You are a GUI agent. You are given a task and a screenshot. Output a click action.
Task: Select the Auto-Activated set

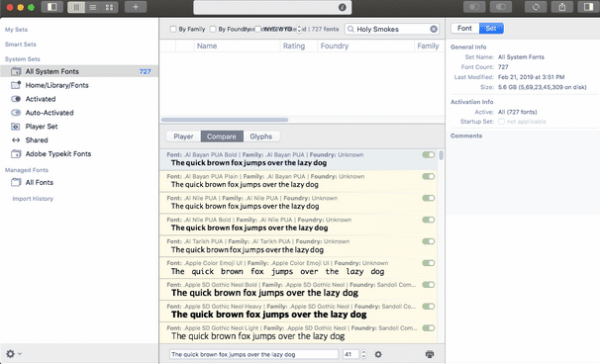[x=79, y=113]
